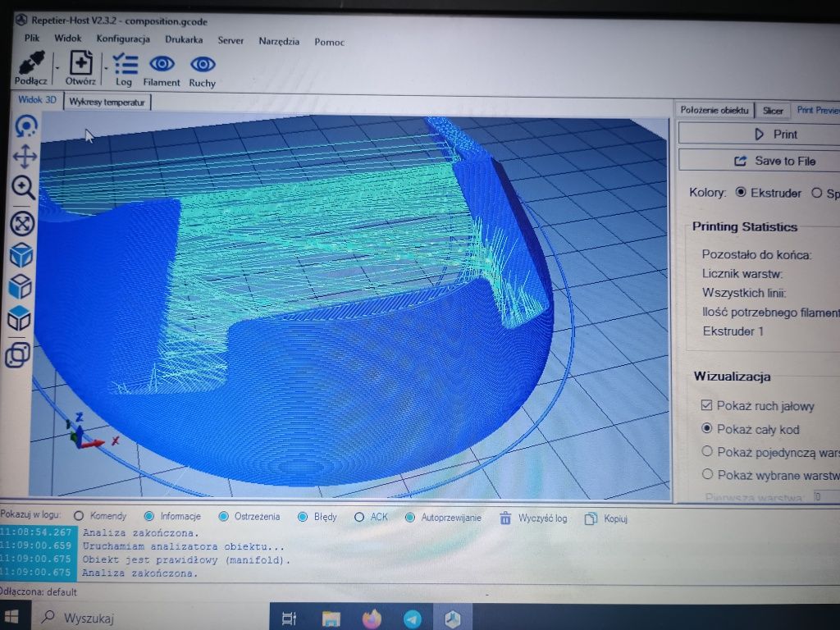Select the zoom magnifier tool
This screenshot has height=630, width=840.
[x=24, y=188]
